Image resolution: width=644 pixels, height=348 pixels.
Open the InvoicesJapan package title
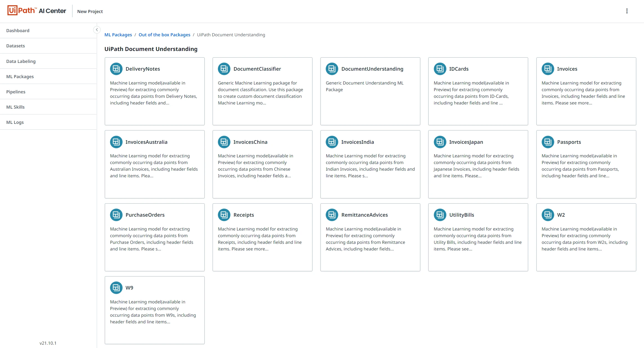pos(466,142)
